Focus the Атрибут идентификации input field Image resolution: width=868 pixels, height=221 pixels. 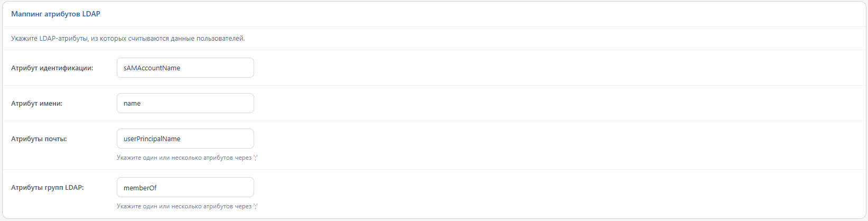coord(185,68)
